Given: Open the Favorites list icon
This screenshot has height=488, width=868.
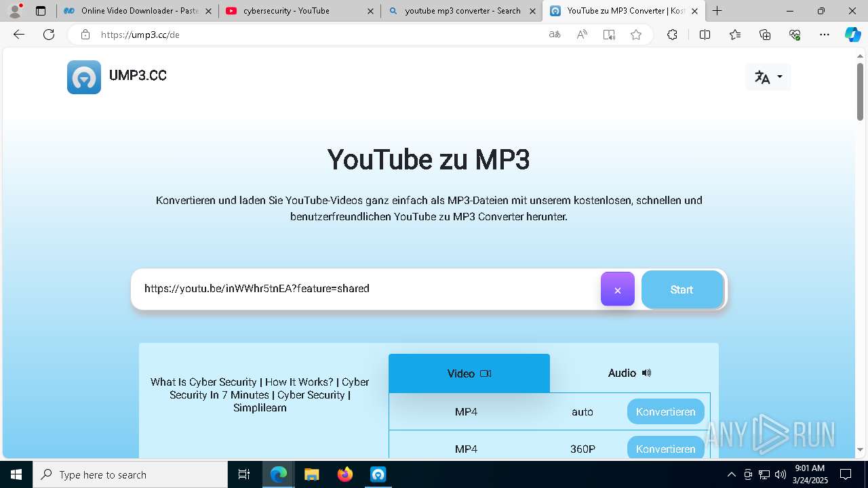Looking at the screenshot, I should (735, 35).
